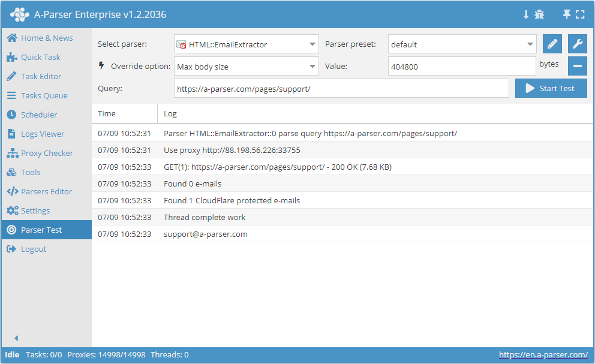This screenshot has width=595, height=364.
Task: Toggle the pin icon to keep window on top
Action: tap(566, 13)
